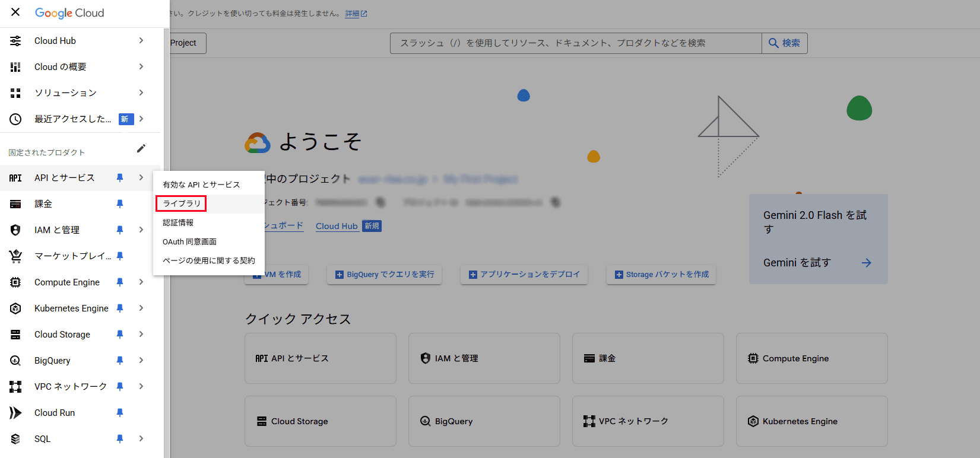Choose 認証情報 in the API submenu
The height and width of the screenshot is (458, 980).
(209, 222)
